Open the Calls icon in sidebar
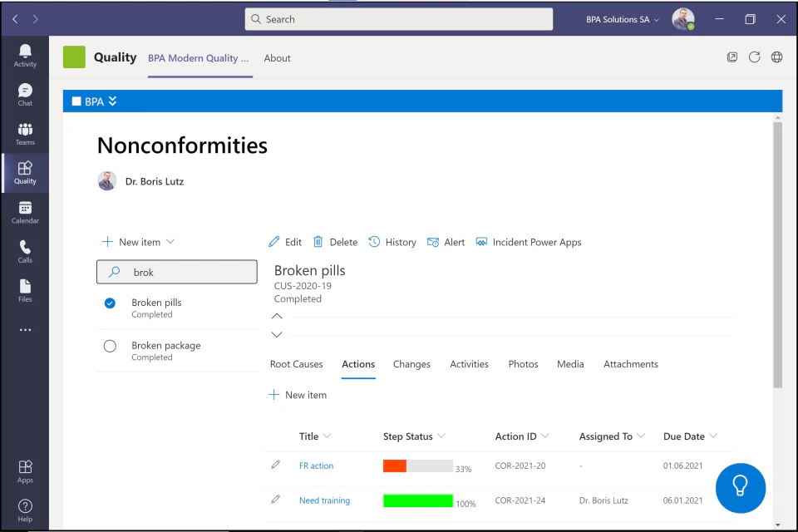Viewport: 798px width, 532px height. [24, 249]
